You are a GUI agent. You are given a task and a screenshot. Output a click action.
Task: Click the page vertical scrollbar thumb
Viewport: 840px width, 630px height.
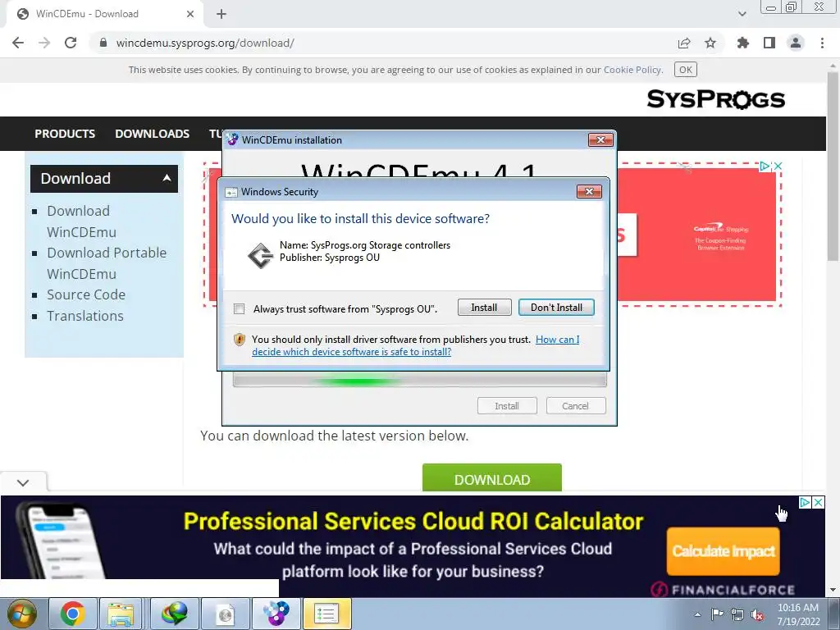click(833, 166)
